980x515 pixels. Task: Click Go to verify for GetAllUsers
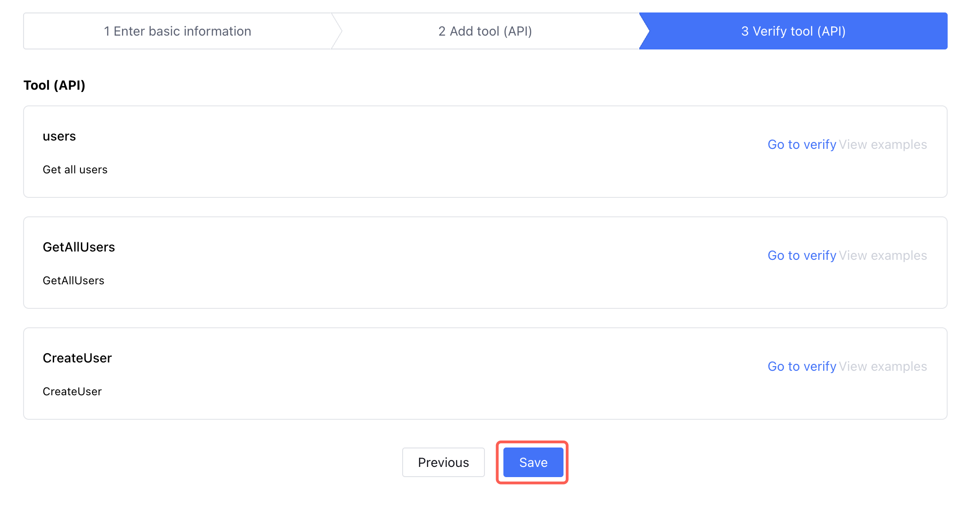(802, 256)
